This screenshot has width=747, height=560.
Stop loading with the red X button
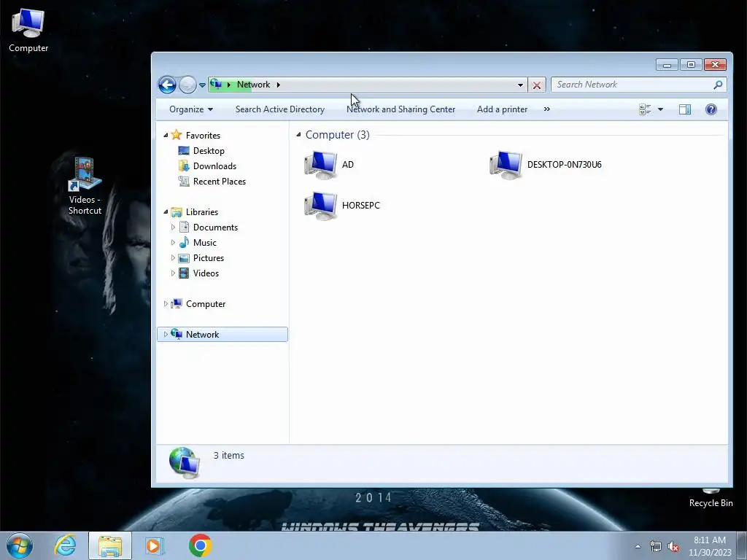(536, 85)
